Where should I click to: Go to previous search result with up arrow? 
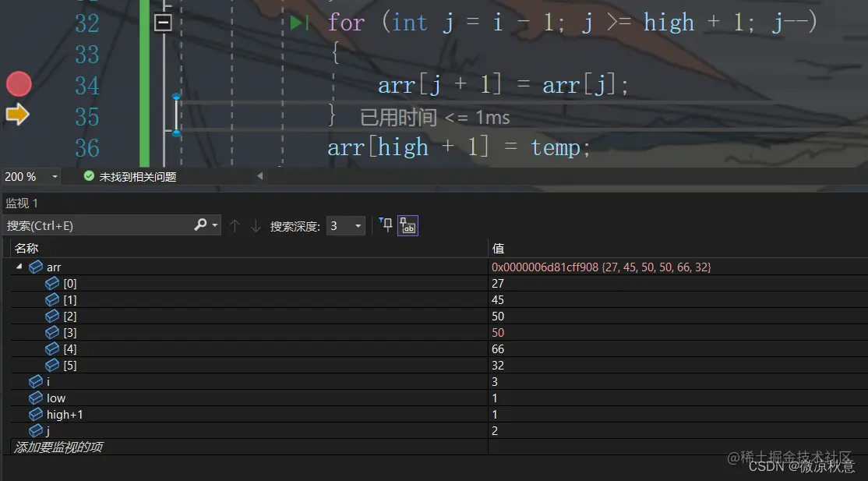point(235,225)
